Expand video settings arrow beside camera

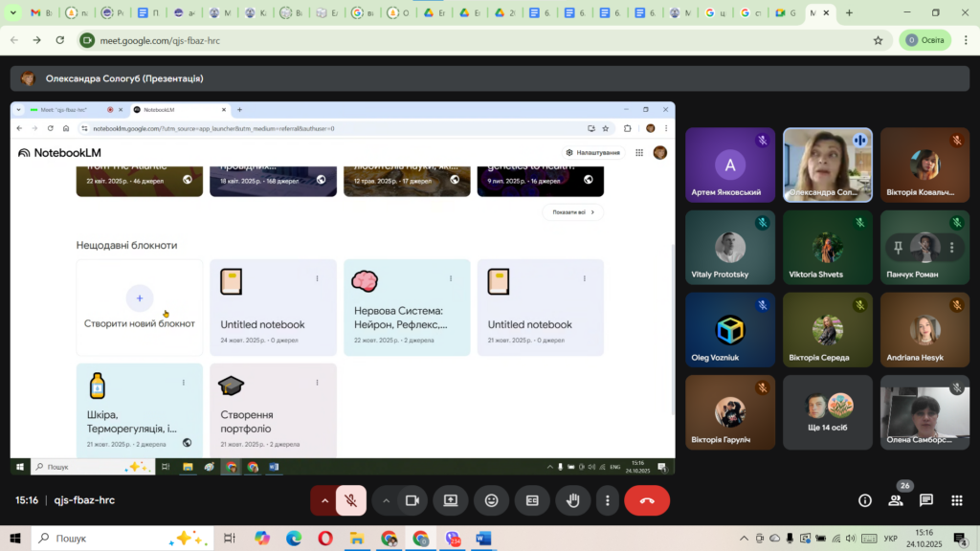tap(387, 500)
